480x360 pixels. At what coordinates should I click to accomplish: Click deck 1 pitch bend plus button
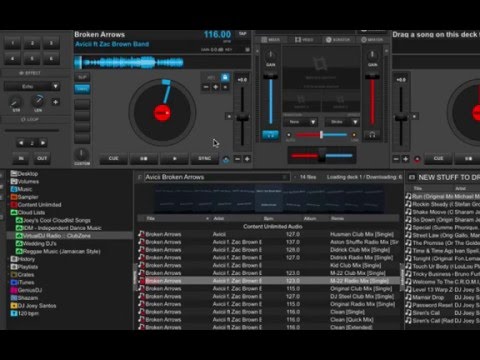(x=247, y=159)
